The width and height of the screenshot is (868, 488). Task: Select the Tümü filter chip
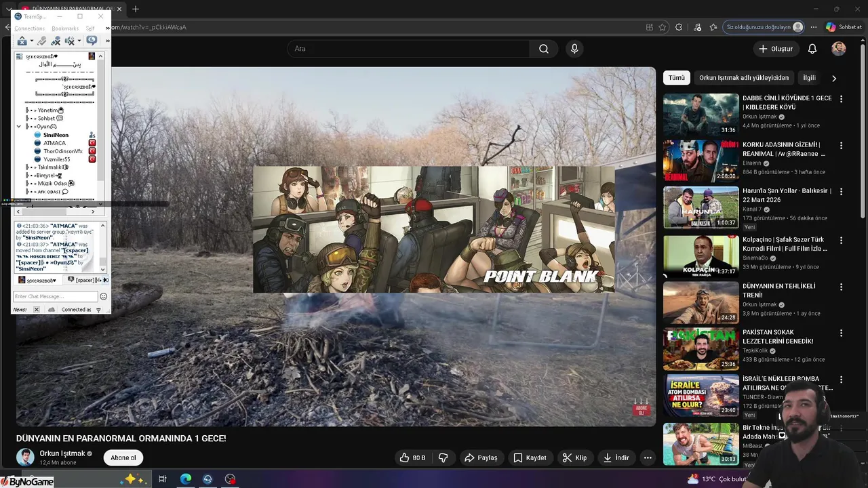tap(676, 78)
